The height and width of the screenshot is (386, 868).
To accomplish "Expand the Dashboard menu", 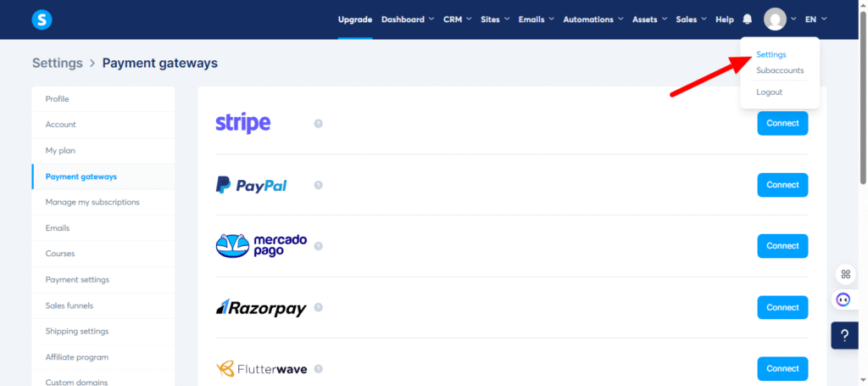I will click(407, 20).
